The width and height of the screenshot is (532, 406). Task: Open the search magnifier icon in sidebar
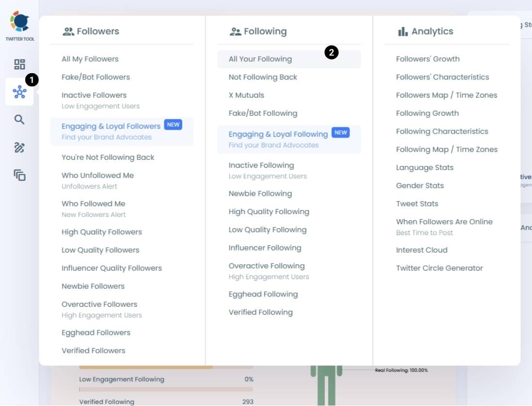pyautogui.click(x=19, y=120)
